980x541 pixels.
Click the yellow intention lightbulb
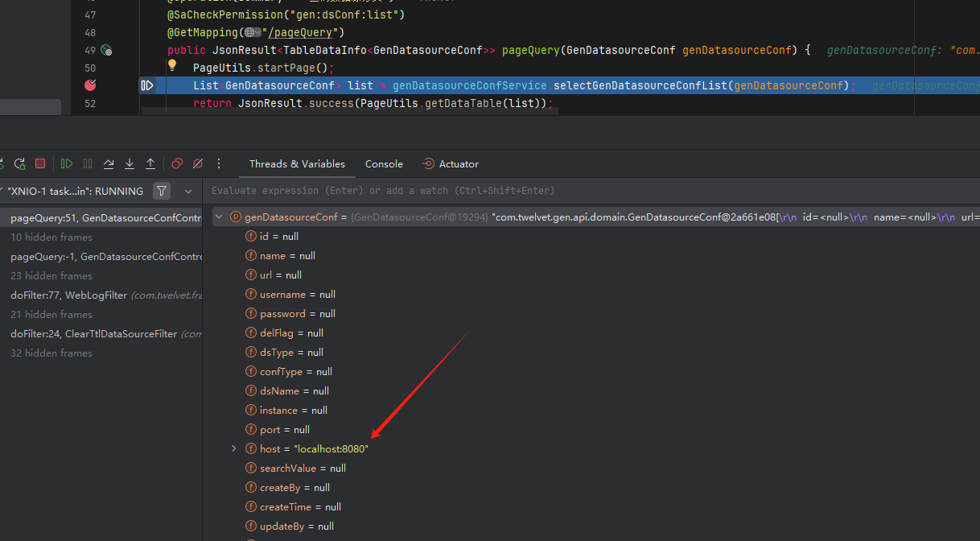(171, 67)
